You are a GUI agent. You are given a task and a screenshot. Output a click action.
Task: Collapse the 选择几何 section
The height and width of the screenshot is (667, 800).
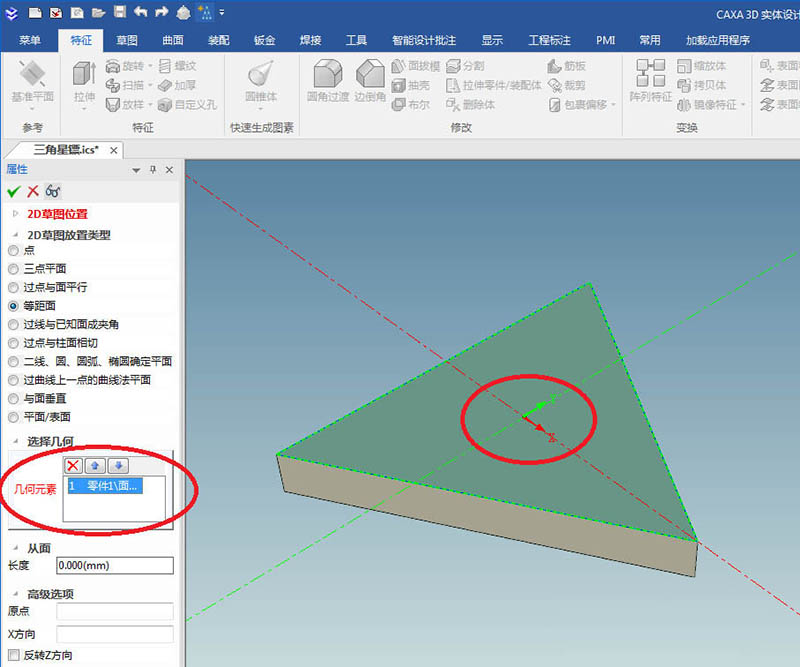point(15,441)
